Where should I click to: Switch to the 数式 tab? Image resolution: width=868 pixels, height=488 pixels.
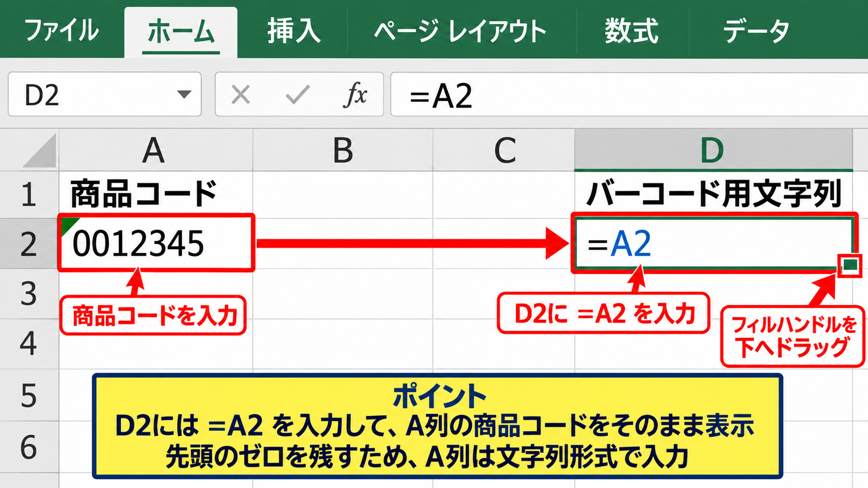point(631,30)
